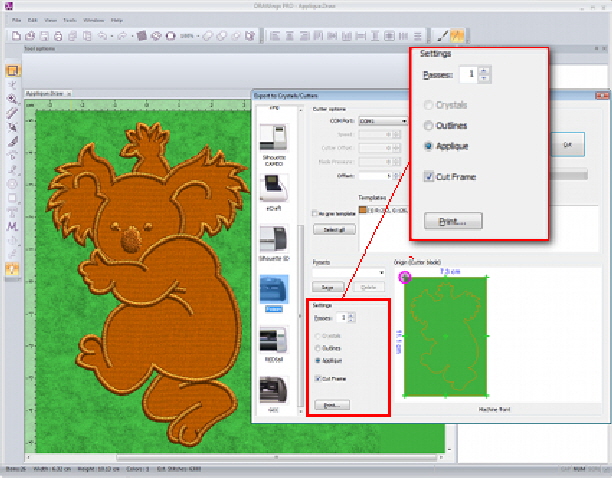Screen dimensions: 612x478
Task: Click the machine list's scroll-down arrow
Action: coord(300,411)
